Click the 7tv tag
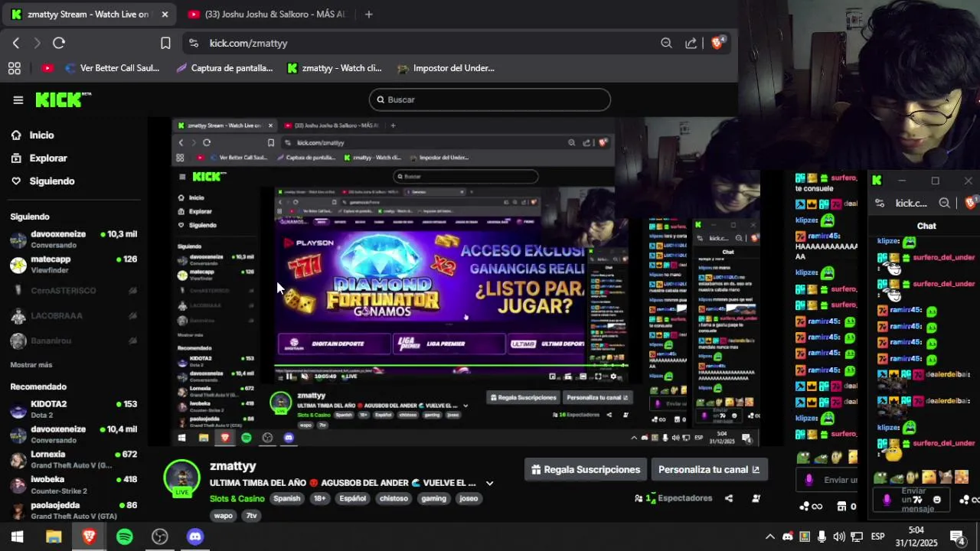 click(251, 516)
